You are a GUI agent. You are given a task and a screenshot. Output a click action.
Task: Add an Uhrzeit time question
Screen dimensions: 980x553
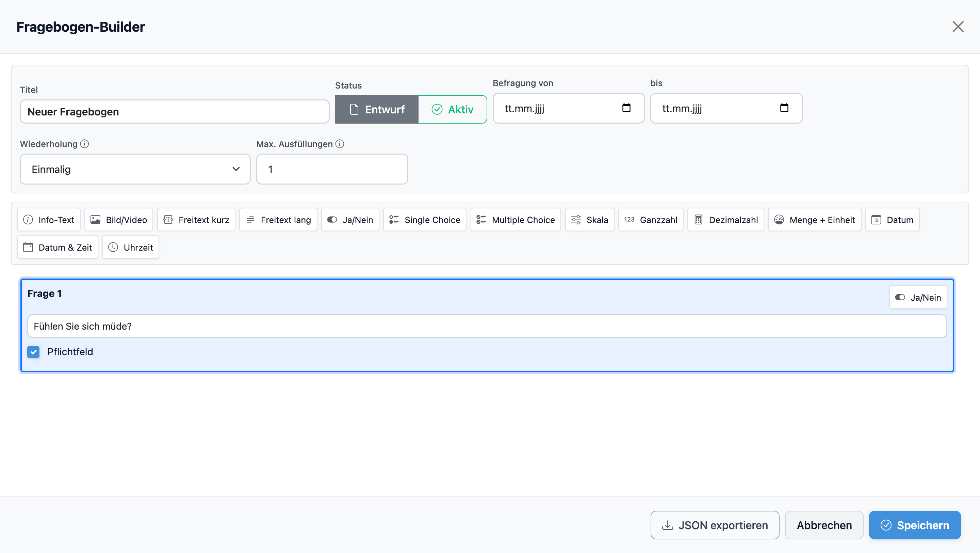click(x=130, y=247)
